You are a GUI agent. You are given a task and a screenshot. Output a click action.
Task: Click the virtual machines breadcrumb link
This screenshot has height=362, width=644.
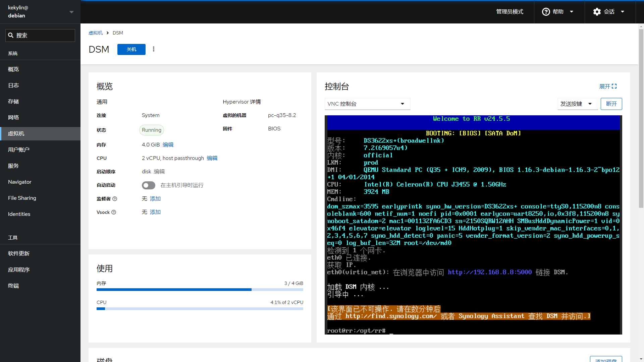(x=96, y=33)
